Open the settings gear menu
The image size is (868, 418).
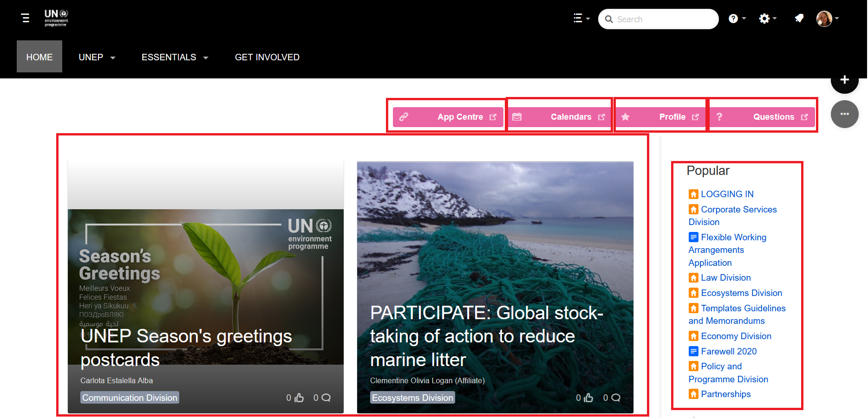(x=768, y=19)
